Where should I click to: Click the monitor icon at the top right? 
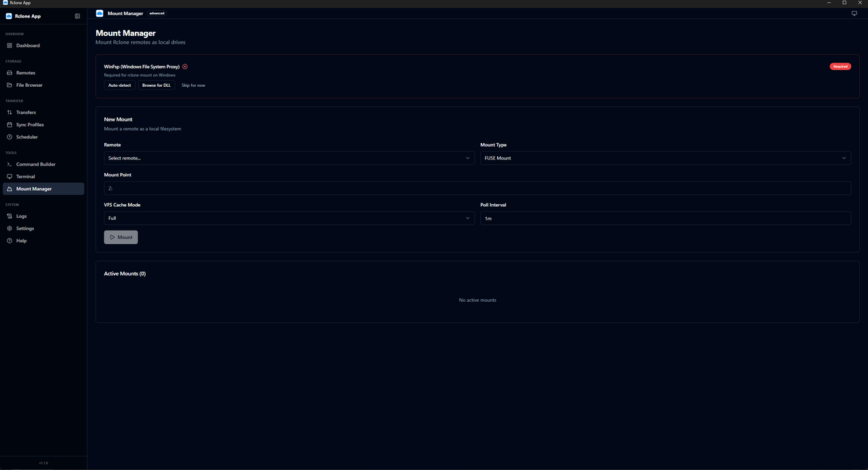pyautogui.click(x=854, y=13)
